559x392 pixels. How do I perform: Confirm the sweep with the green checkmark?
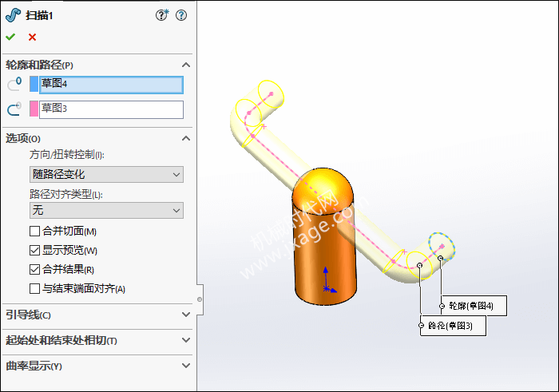(10, 37)
